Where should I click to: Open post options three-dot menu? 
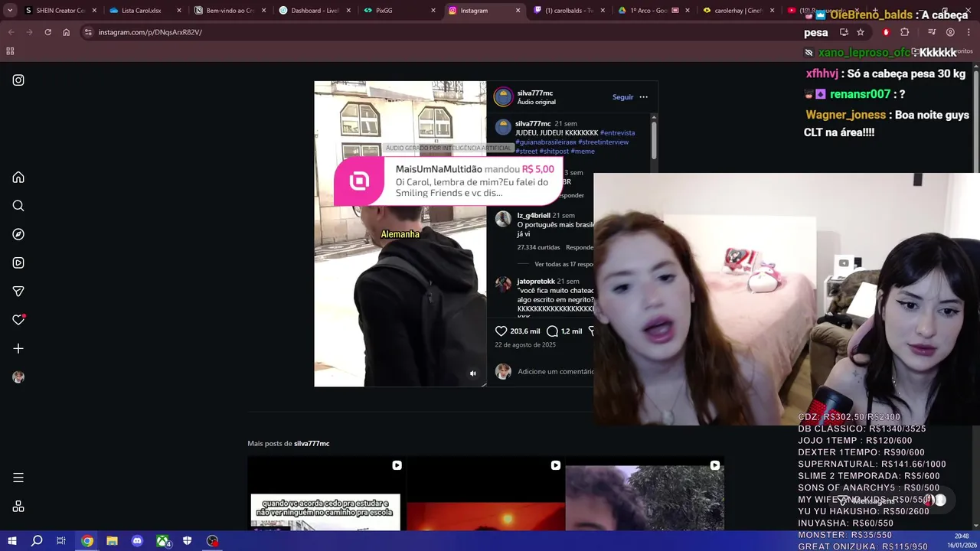coord(643,97)
